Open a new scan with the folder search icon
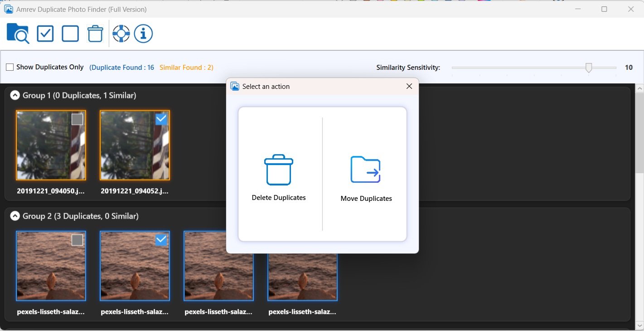This screenshot has height=331, width=644. [17, 33]
